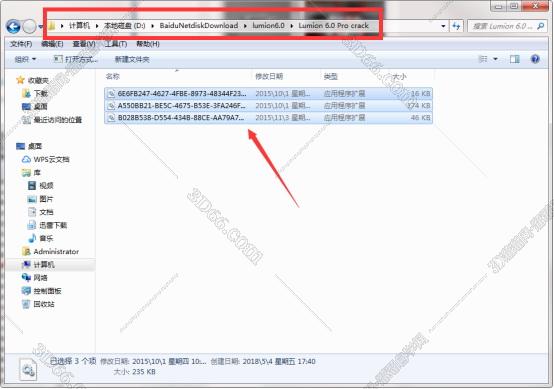Select file A550BB21-BE5C-4675-B53E-3FA246F...
Screen dimensions: 554x389
269,106
